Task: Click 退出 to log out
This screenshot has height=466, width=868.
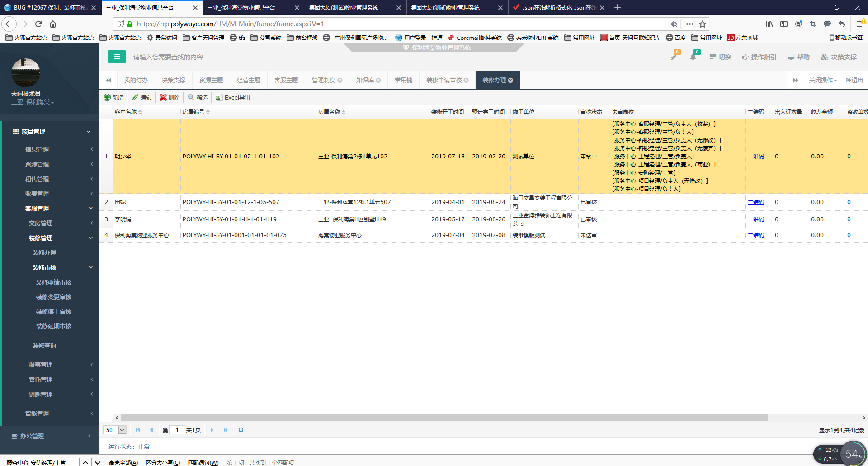Action: pos(854,80)
